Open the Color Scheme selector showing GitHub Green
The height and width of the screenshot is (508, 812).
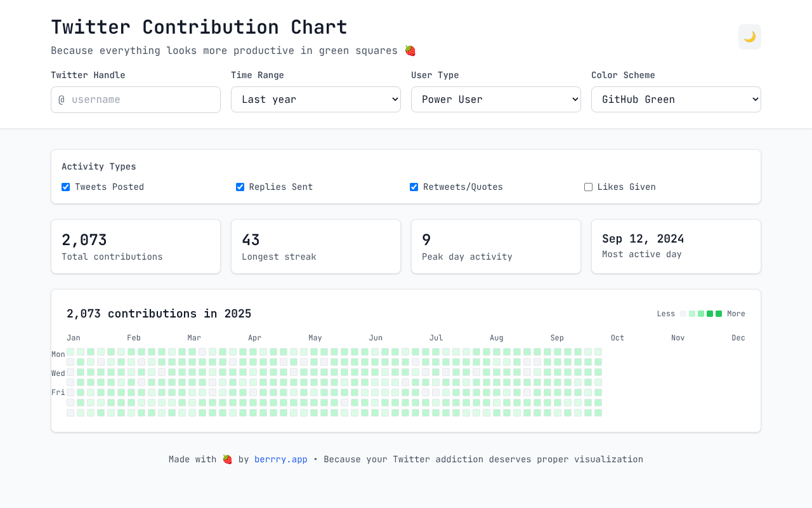[676, 99]
